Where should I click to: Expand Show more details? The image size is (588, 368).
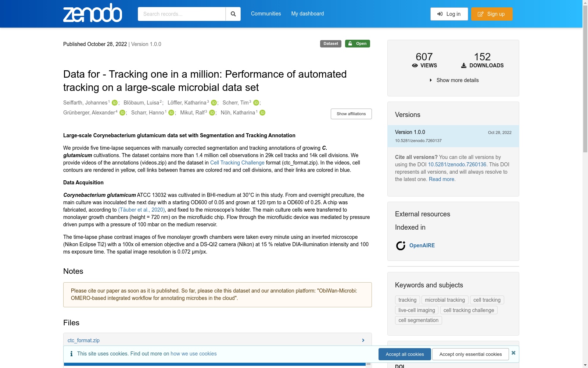tap(454, 80)
